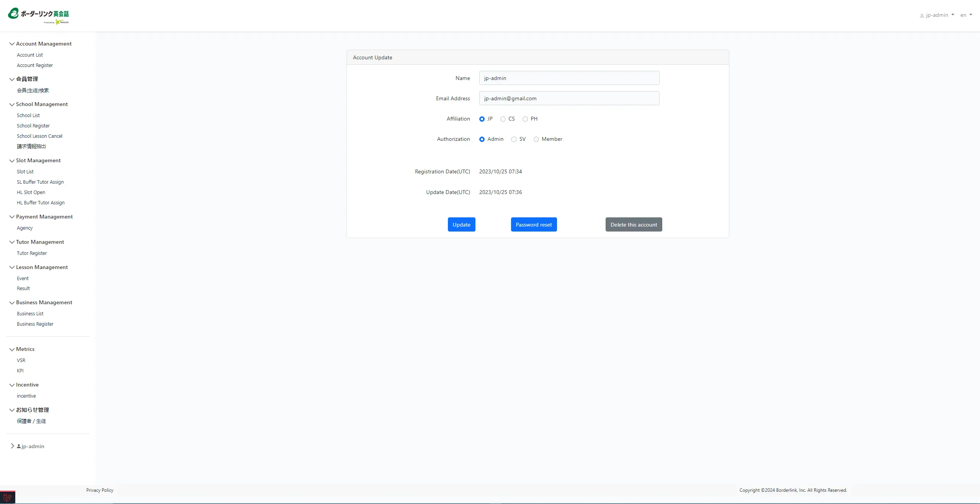Image resolution: width=980 pixels, height=504 pixels.
Task: Collapse the Slot Management section
Action: coord(12,161)
